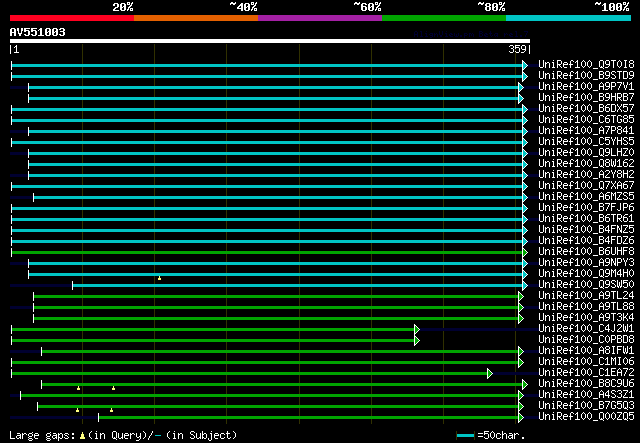Click the arrowhead at the end of the Q9T0I8 bar
This screenshot has height=443, width=640.
[x=525, y=65]
